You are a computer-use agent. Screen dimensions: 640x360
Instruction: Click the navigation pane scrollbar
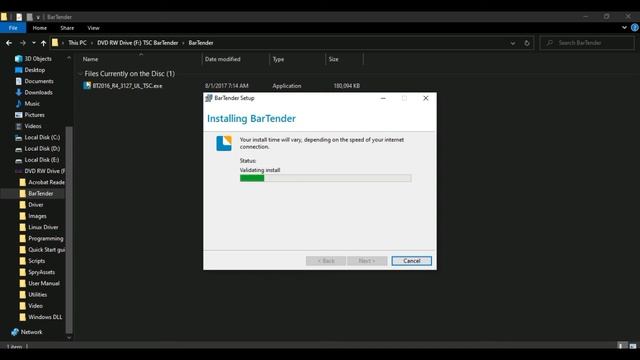(x=69, y=230)
